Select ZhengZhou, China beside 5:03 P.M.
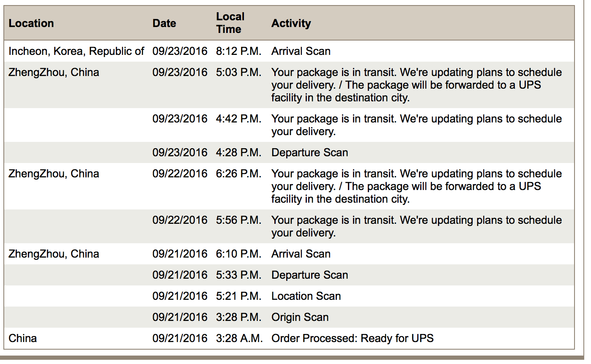Screen dimensions: 591x364 click(54, 72)
